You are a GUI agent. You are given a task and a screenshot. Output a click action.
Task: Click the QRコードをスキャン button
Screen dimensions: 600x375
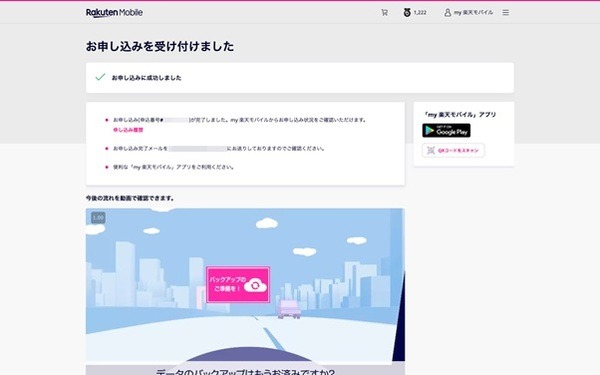coord(453,150)
